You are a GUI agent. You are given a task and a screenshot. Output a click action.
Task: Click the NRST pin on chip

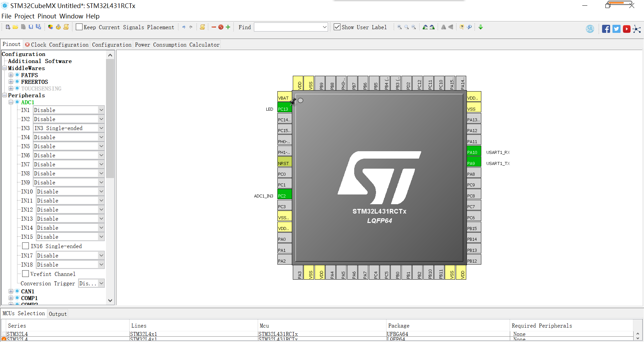pos(284,162)
